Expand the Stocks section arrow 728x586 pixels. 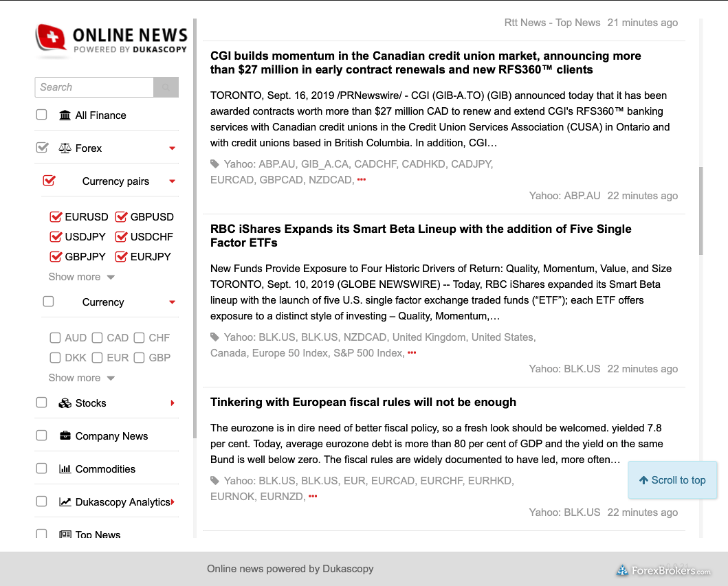coord(173,403)
